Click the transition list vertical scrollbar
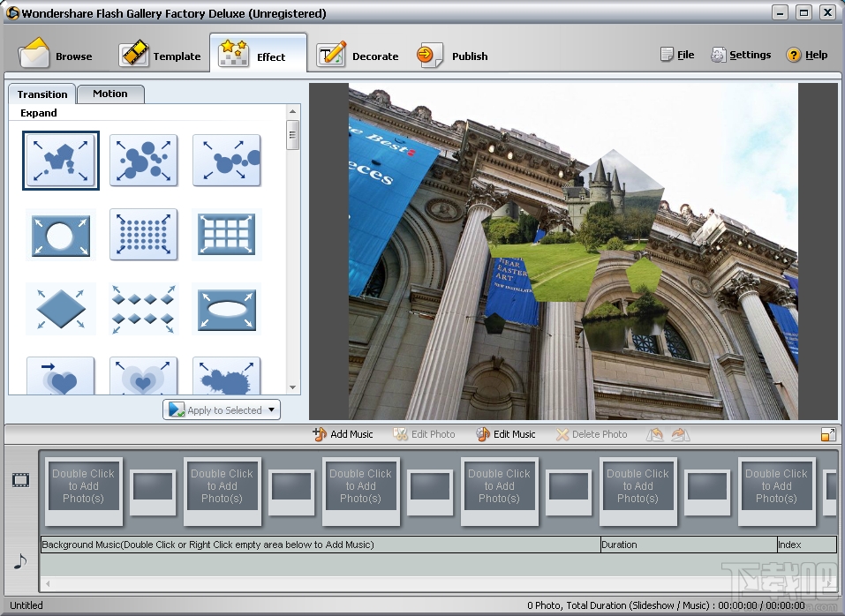The width and height of the screenshot is (845, 616). (x=292, y=135)
